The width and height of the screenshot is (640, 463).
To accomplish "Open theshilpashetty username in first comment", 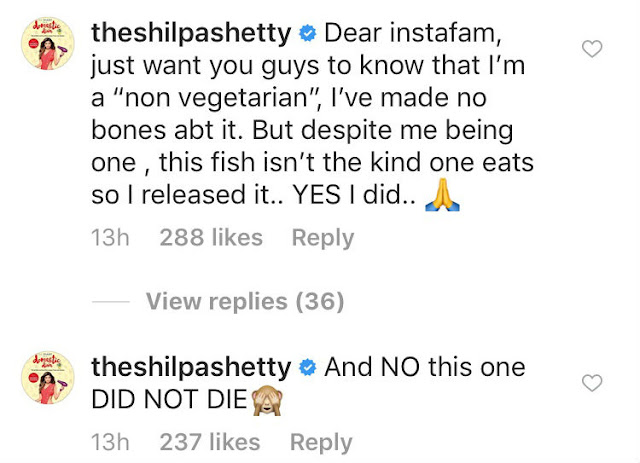I will (x=190, y=32).
